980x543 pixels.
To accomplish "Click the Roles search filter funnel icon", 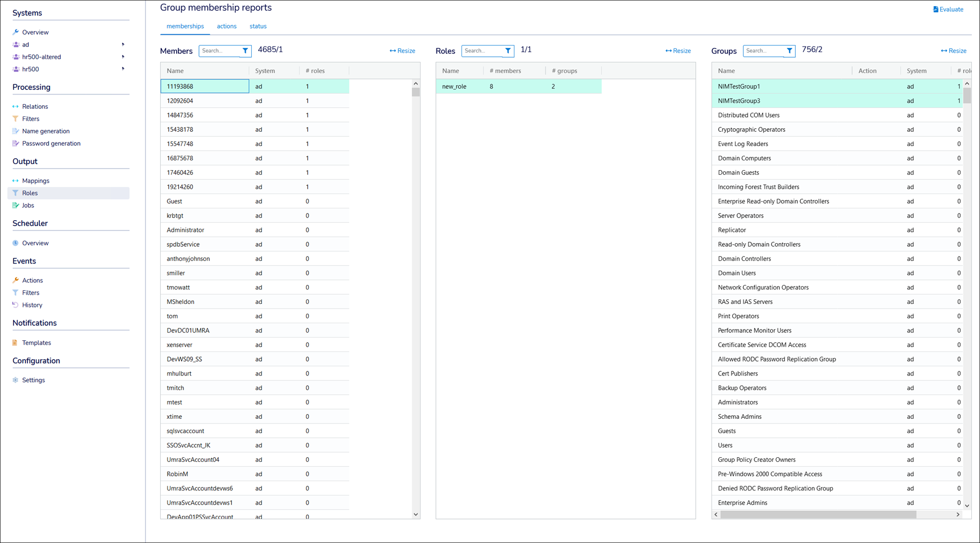I will [508, 51].
